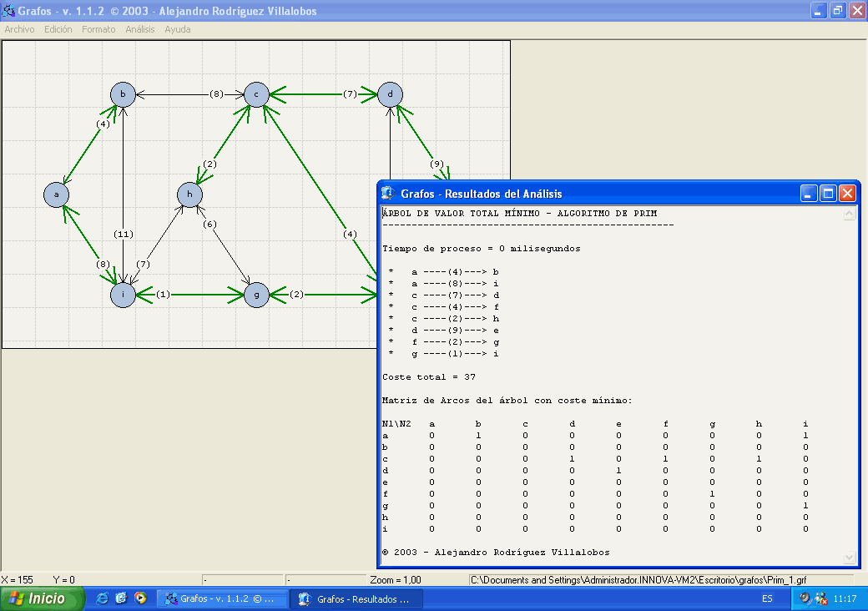Launch Internet Explorer from quick launch
The width and height of the screenshot is (868, 611).
click(x=103, y=598)
